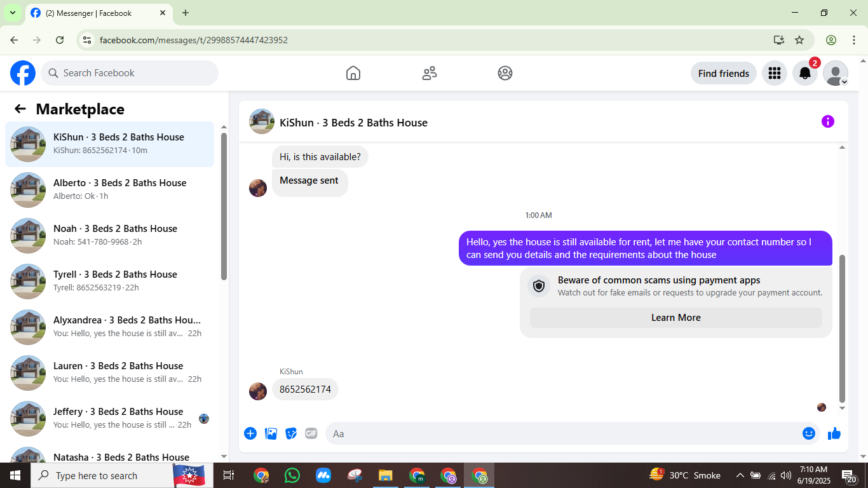Open Noah's 3 Beds 2 Baths House chat
The height and width of the screenshot is (488, 868).
tap(109, 235)
